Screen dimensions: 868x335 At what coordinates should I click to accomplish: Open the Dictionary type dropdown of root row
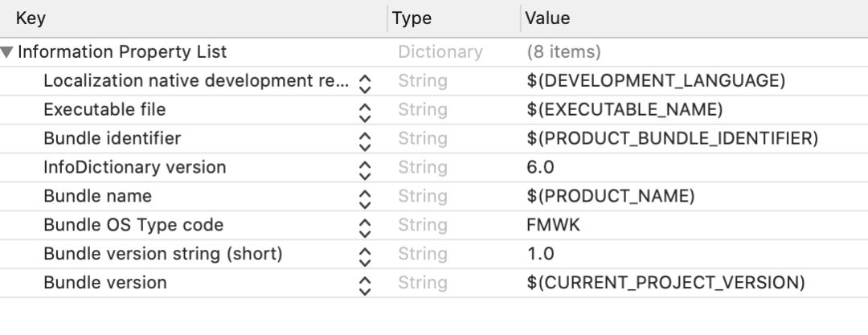[440, 52]
